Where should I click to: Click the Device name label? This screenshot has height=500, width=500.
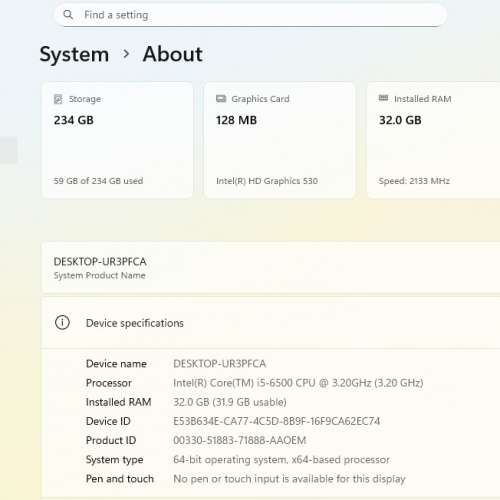(x=116, y=364)
